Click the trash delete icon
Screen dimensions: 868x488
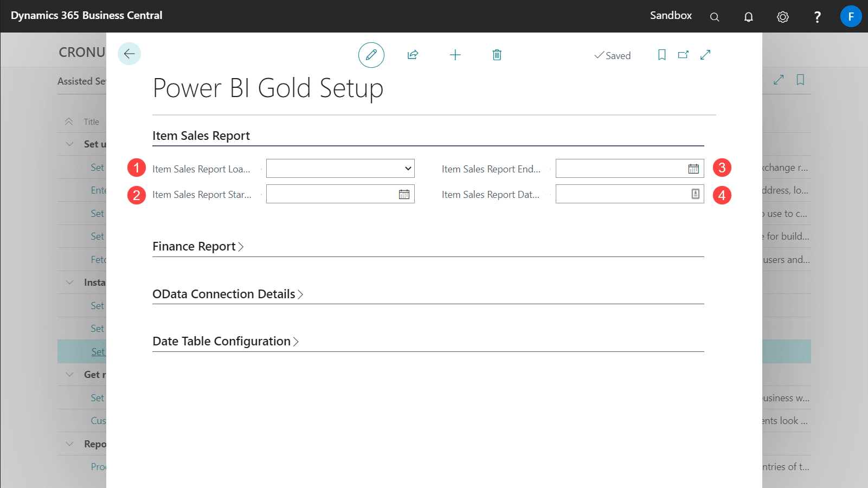pyautogui.click(x=497, y=55)
